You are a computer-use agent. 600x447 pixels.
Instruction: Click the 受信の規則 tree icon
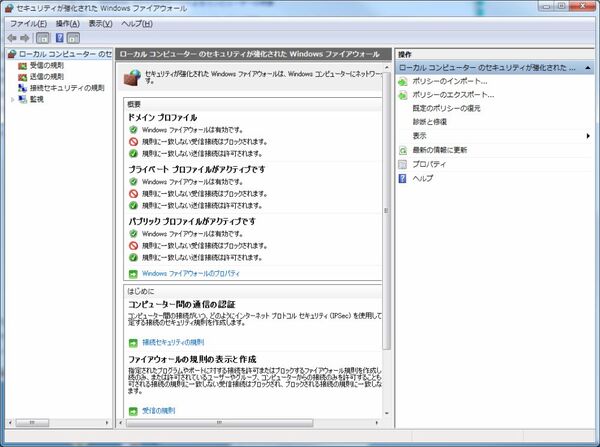click(23, 66)
